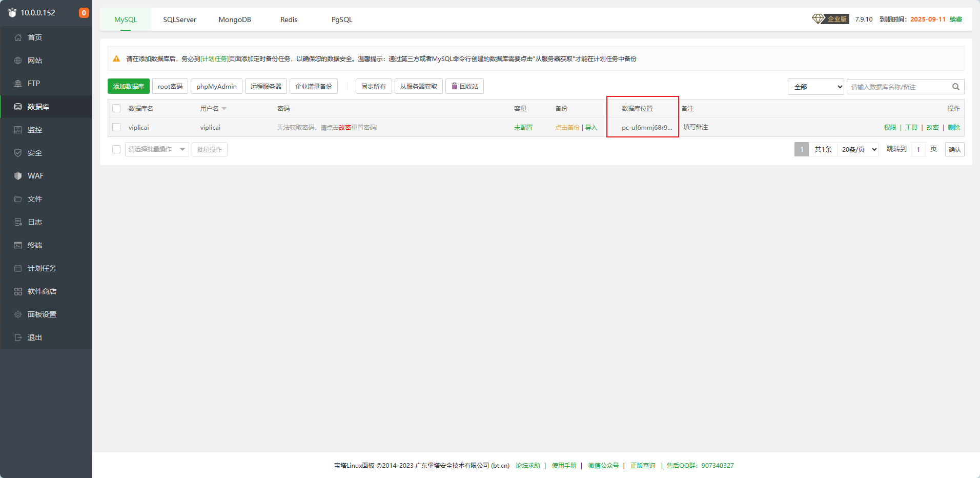Click the terminal icon in sidebar
The height and width of the screenshot is (478, 980).
point(18,245)
